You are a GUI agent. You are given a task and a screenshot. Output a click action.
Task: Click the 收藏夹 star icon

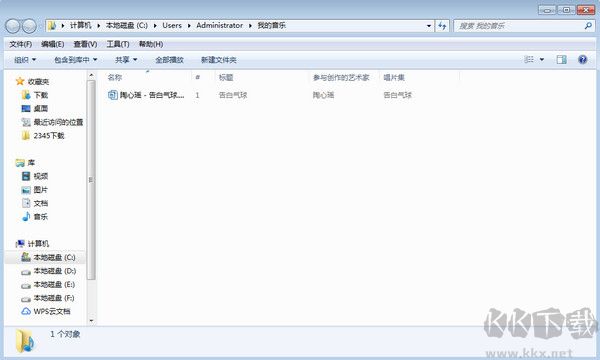point(20,81)
